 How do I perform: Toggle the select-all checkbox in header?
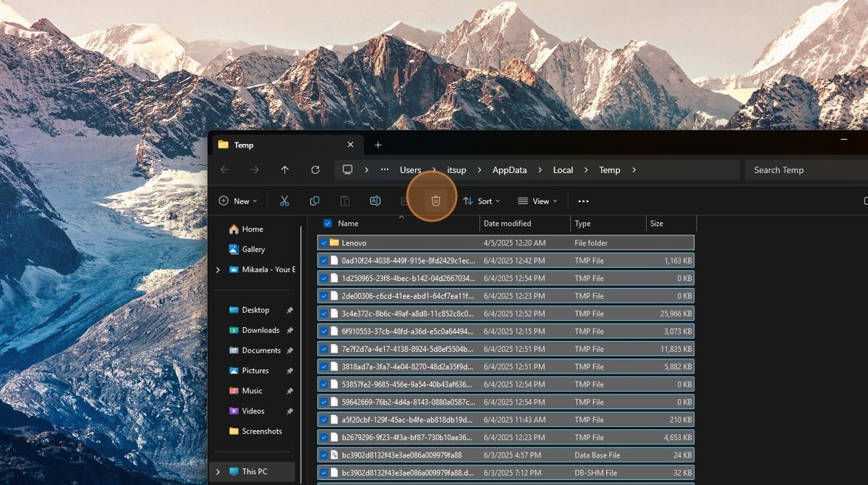point(328,224)
